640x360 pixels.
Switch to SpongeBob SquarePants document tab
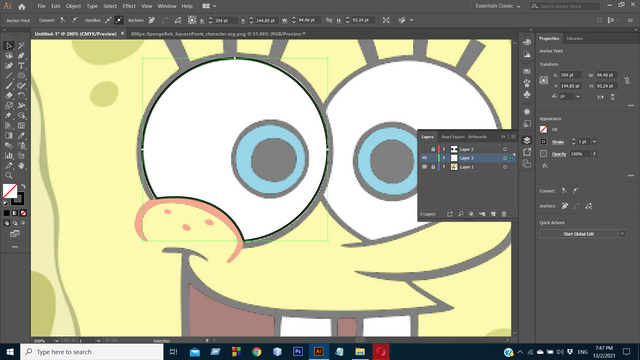tap(216, 34)
